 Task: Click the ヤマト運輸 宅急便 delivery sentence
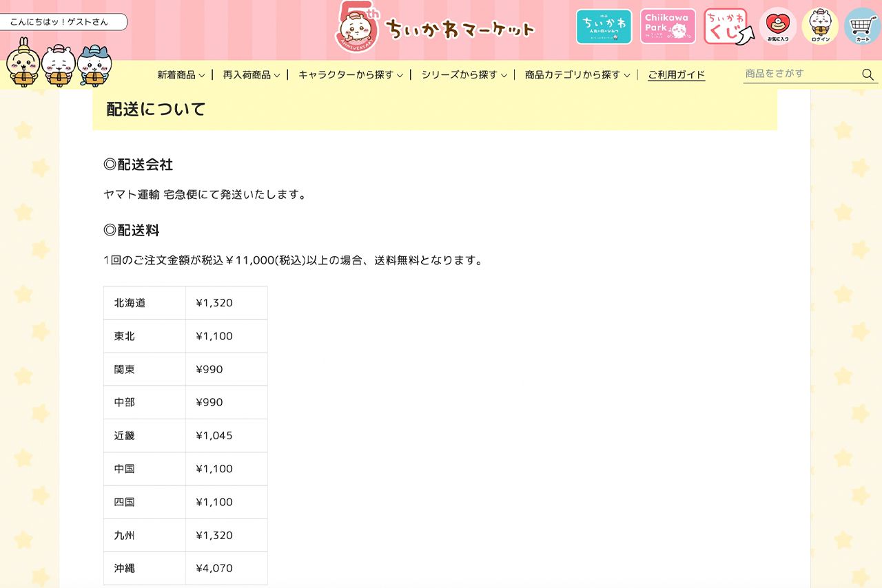pyautogui.click(x=205, y=195)
